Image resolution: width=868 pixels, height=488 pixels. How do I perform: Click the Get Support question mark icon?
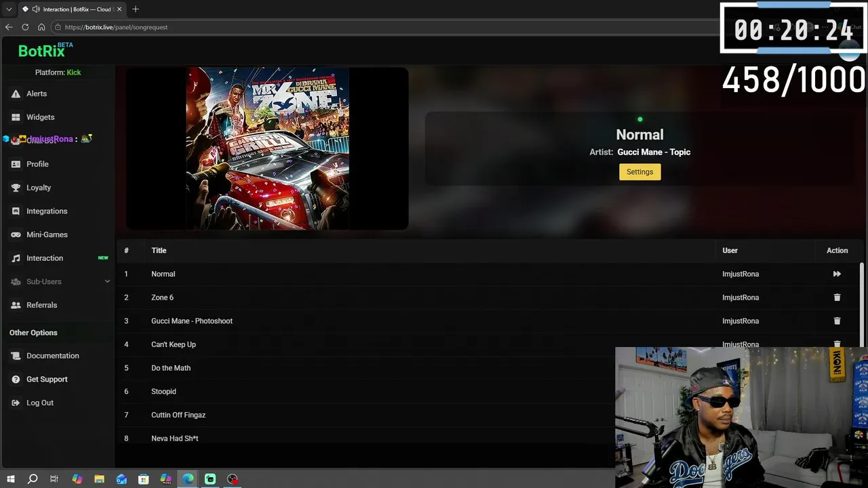coord(16,380)
